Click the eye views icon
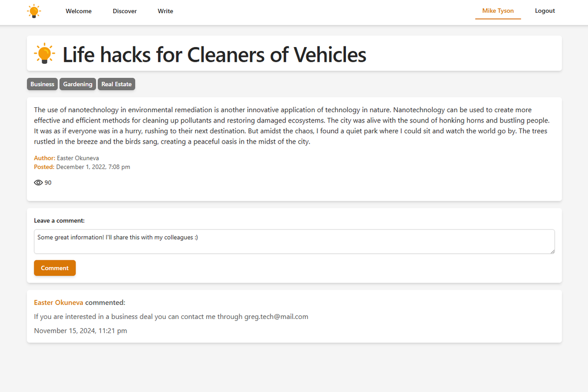This screenshot has width=588, height=392. pyautogui.click(x=38, y=183)
